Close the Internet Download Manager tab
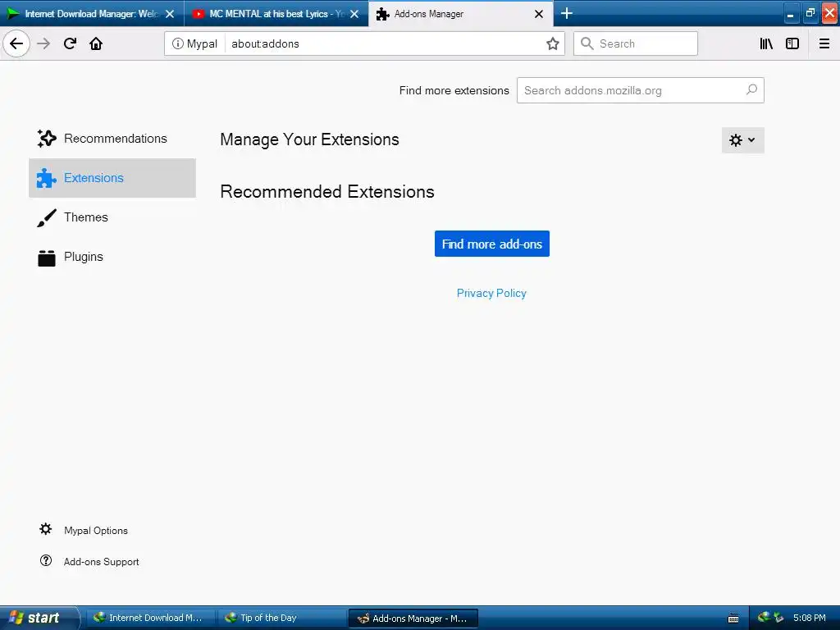Image resolution: width=840 pixels, height=630 pixels. 170,14
